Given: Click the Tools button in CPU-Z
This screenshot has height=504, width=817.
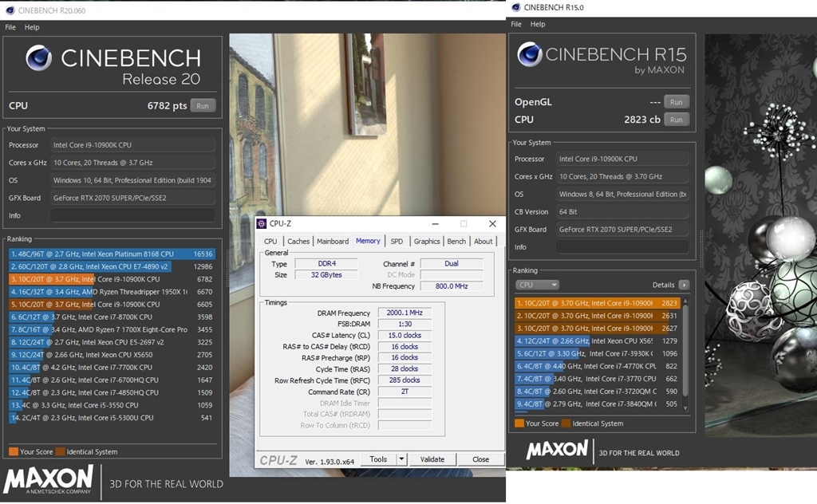Looking at the screenshot, I should tap(378, 459).
